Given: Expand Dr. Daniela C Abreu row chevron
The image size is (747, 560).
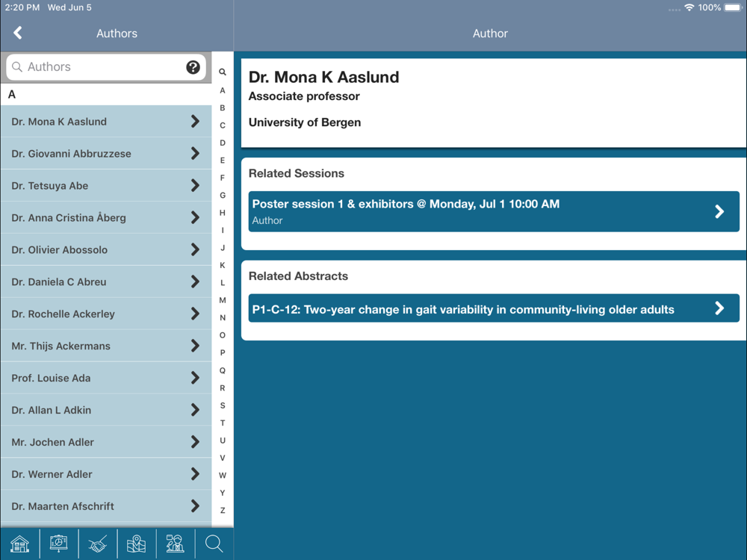Looking at the screenshot, I should [x=195, y=281].
